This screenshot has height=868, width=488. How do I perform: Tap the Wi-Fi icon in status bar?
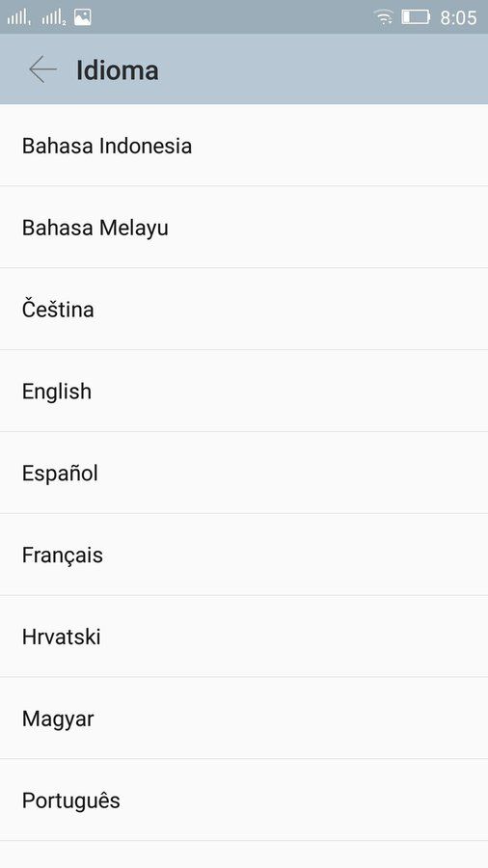(x=383, y=17)
